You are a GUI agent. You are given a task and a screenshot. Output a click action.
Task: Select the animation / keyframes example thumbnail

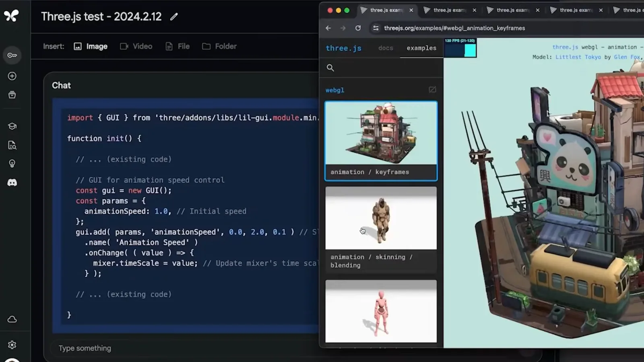pyautogui.click(x=381, y=141)
